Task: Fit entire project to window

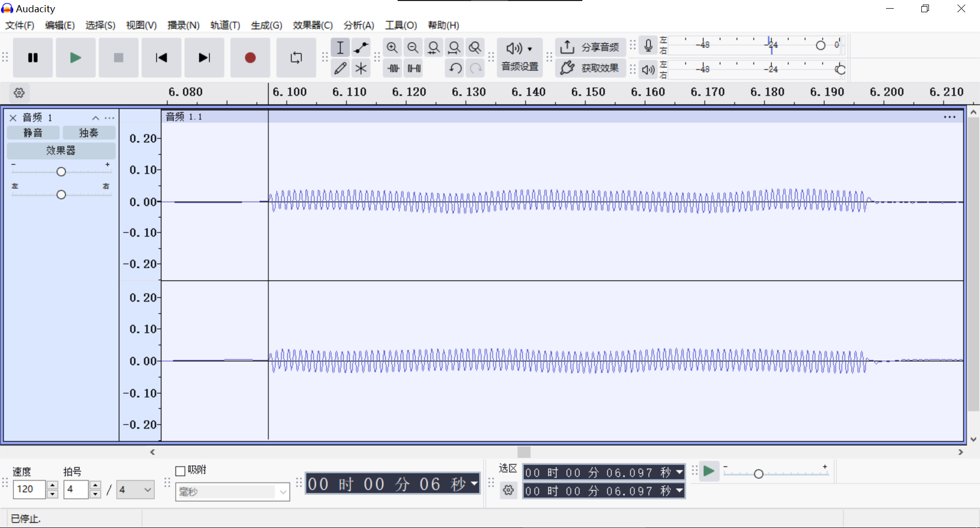Action: click(454, 47)
